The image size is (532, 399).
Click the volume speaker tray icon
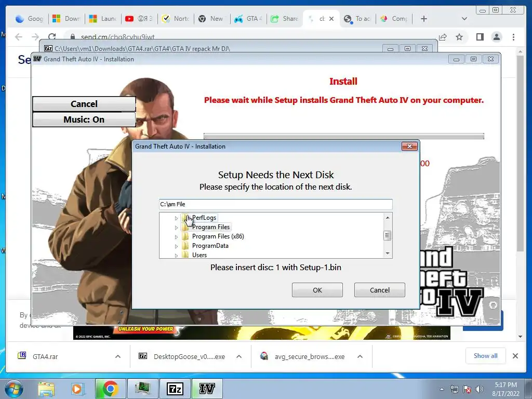[x=480, y=389]
